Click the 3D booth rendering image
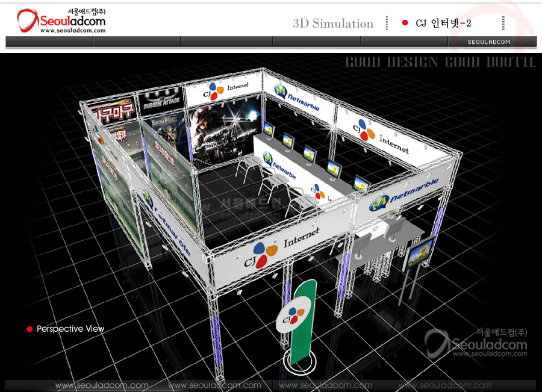Screen dimensions: 542x392 [271, 222]
